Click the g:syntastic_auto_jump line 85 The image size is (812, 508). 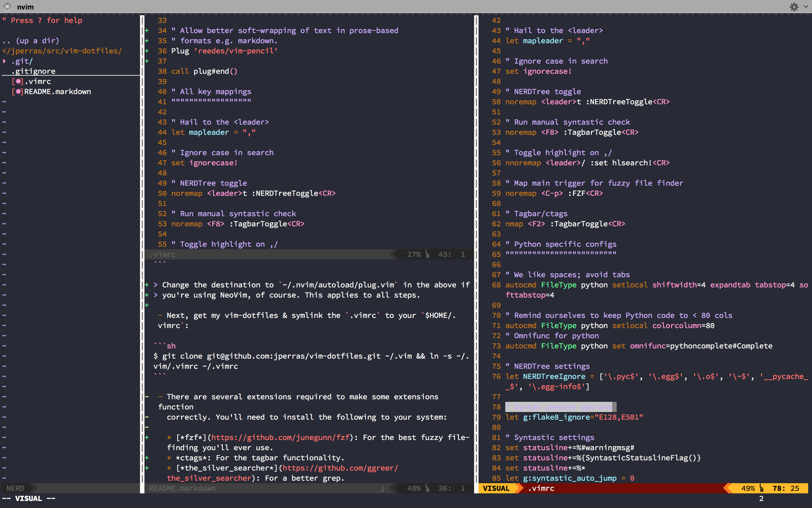click(x=570, y=478)
